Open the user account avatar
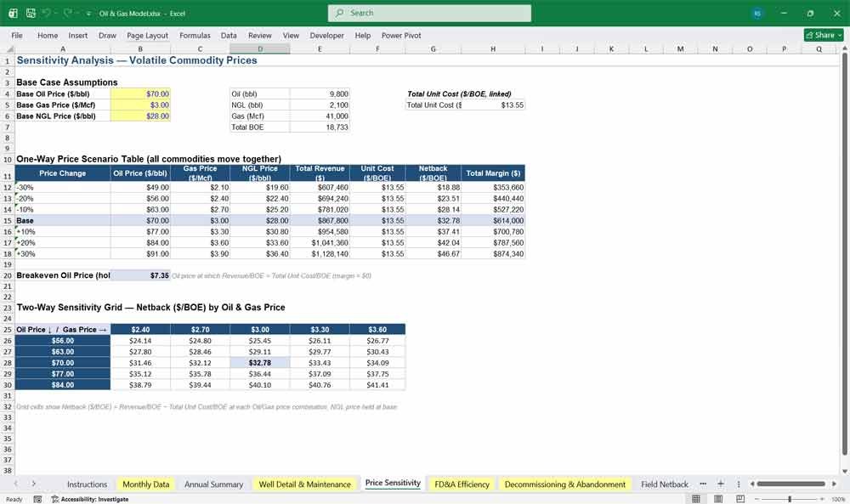This screenshot has height=504, width=850. coord(757,13)
